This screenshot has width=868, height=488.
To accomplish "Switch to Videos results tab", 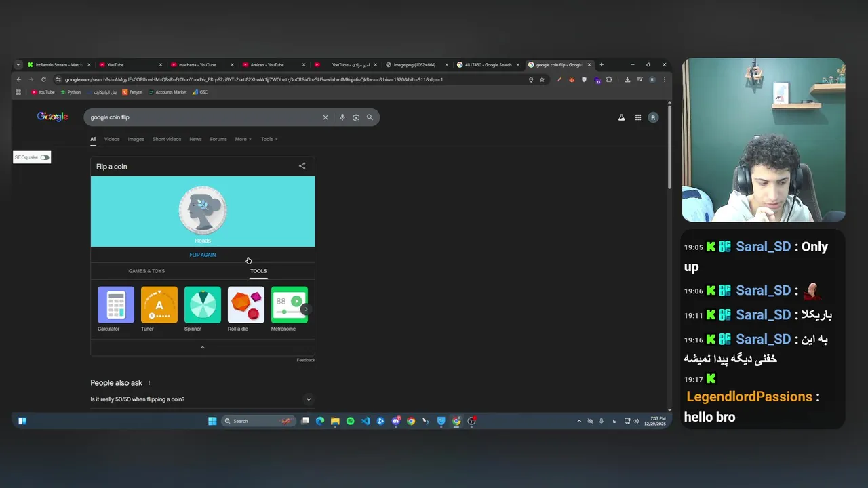I will tap(112, 139).
